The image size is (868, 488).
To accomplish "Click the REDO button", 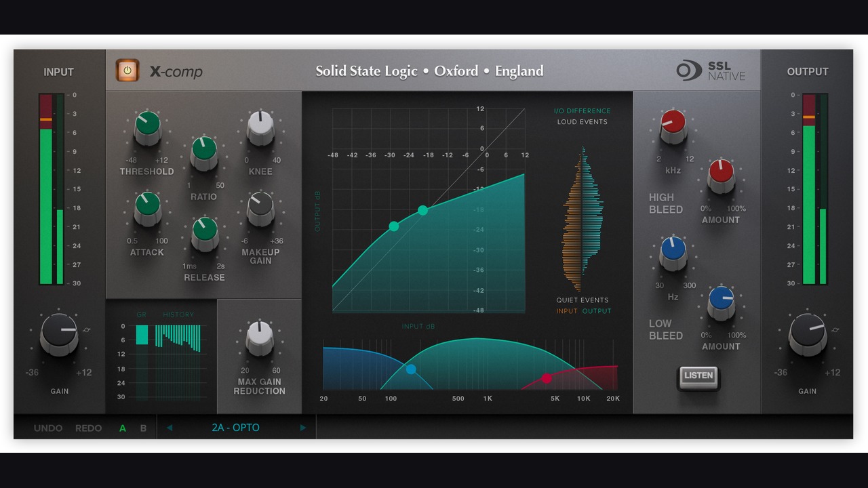I will [89, 428].
